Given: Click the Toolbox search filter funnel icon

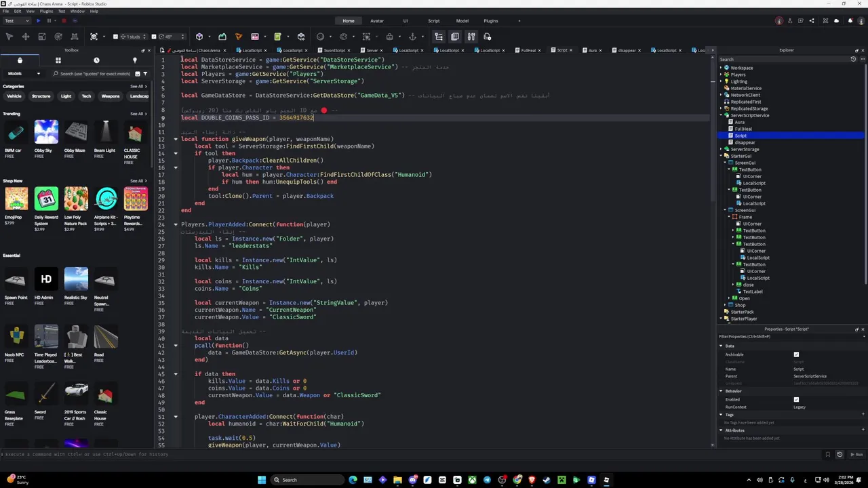Looking at the screenshot, I should [144, 73].
